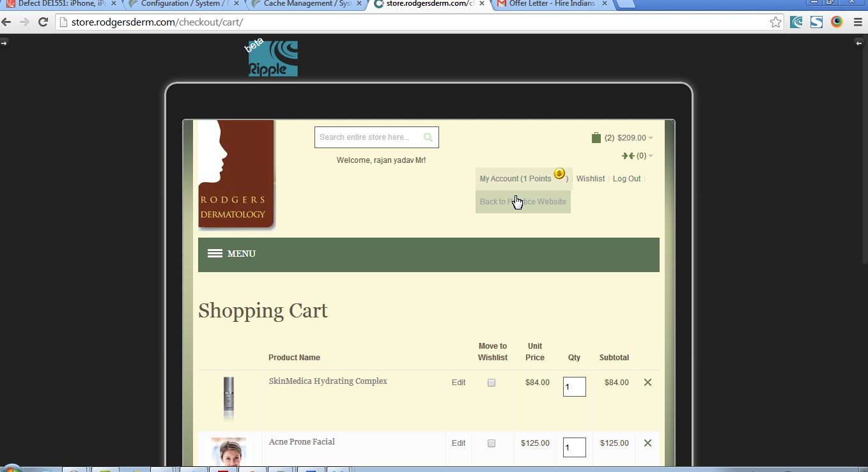
Task: Open a new browser tab
Action: (x=625, y=3)
